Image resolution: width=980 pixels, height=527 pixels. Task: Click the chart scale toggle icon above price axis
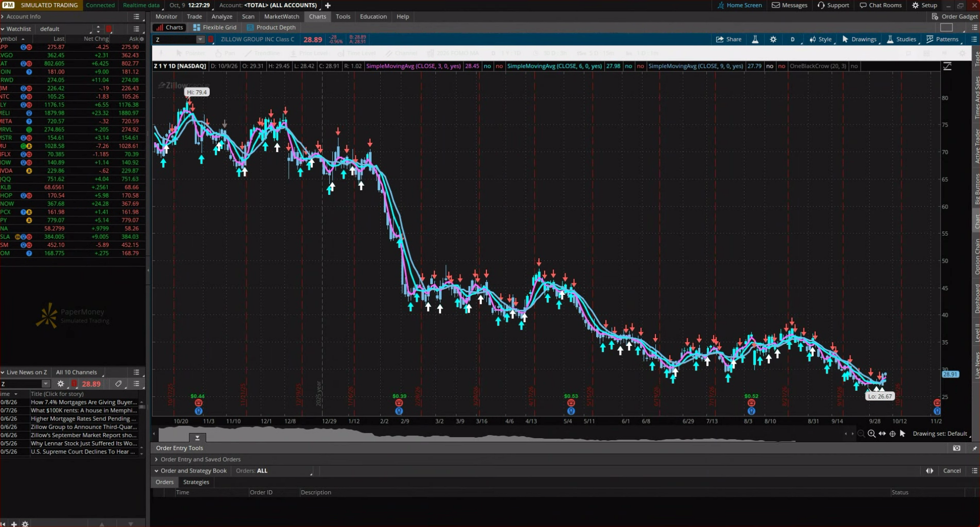click(947, 66)
